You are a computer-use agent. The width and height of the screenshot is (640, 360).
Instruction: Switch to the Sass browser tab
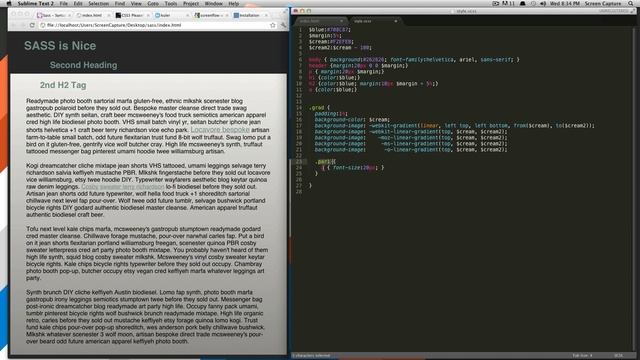[54, 15]
